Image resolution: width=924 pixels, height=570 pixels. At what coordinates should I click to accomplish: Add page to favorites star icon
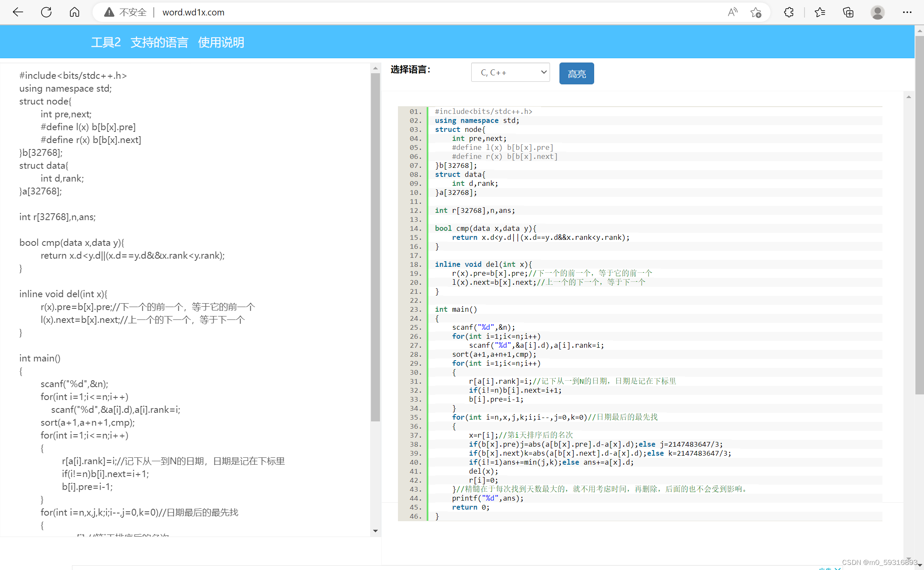756,12
